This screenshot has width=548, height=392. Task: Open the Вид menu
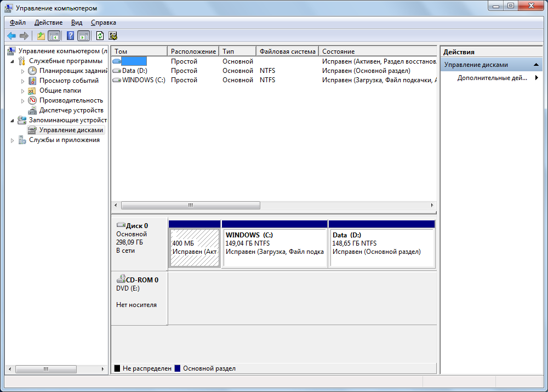point(77,22)
